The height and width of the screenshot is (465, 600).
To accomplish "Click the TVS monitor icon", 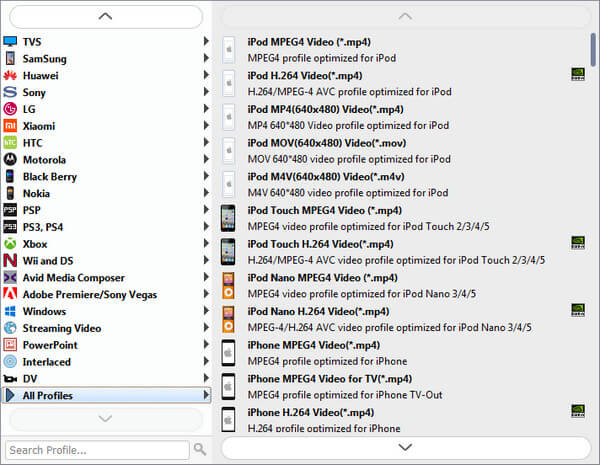I will (10, 41).
